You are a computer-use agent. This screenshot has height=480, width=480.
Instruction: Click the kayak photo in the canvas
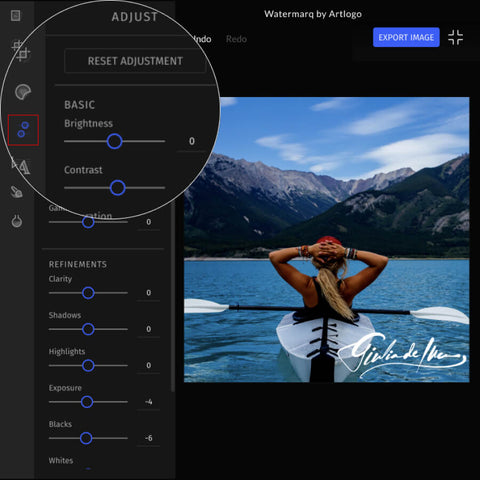tap(327, 240)
